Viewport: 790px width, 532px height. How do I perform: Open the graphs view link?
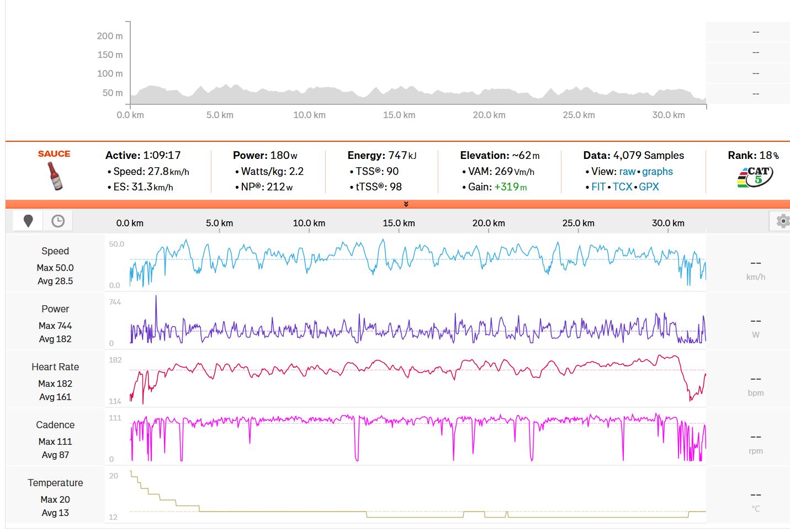click(x=657, y=172)
